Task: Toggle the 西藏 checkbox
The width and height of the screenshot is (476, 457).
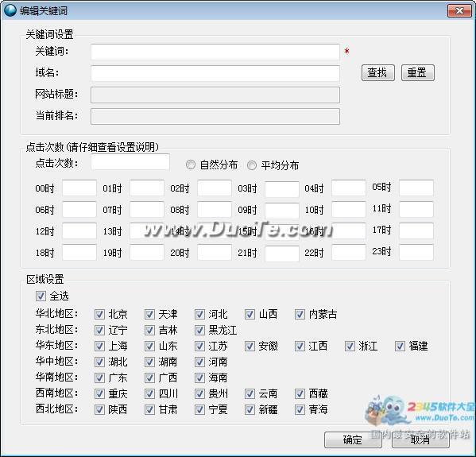Action: (300, 394)
